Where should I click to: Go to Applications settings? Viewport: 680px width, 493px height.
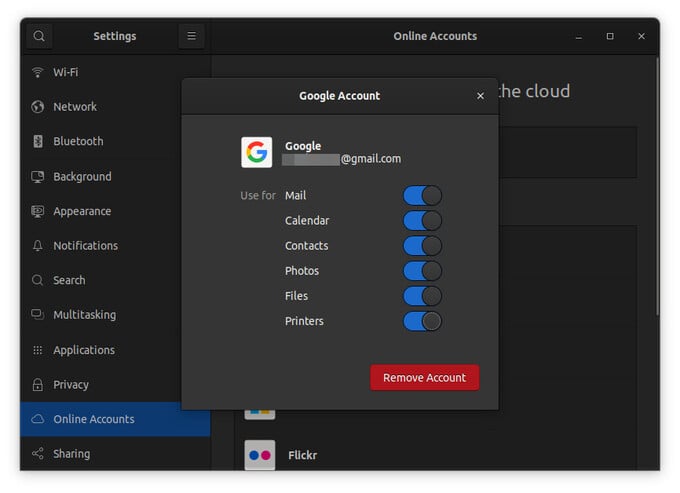(x=115, y=350)
